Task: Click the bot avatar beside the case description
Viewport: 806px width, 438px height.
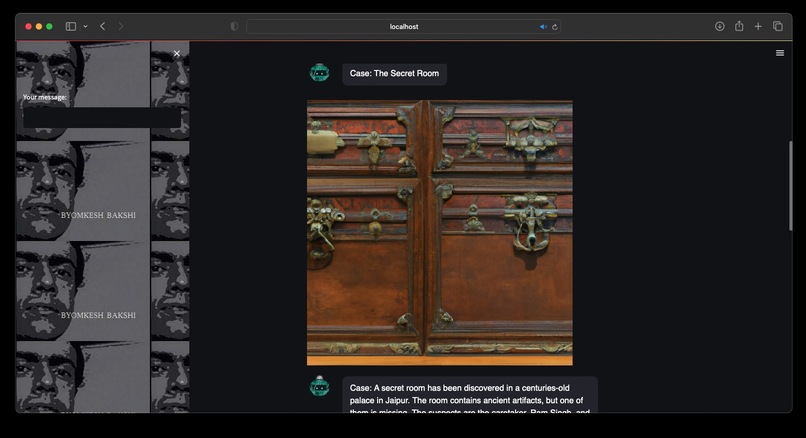Action: (x=320, y=386)
